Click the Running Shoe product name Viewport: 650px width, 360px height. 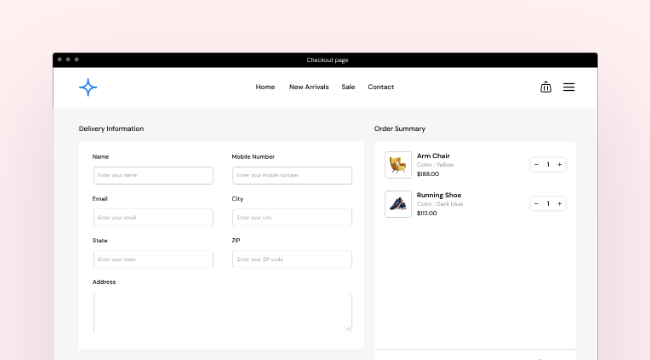439,195
